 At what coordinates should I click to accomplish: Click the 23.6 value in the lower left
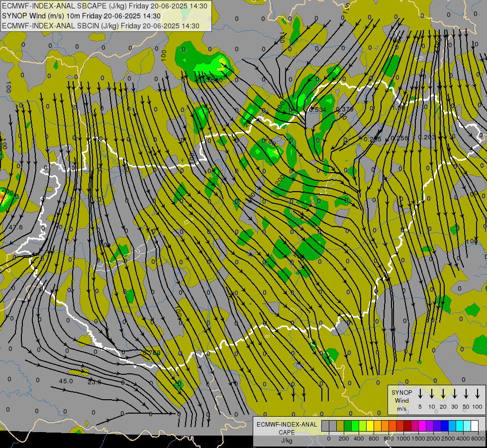tap(94, 382)
